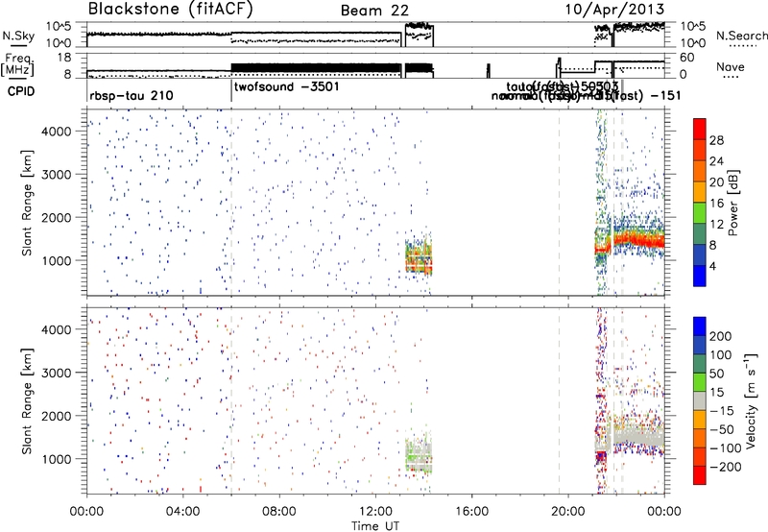This screenshot has width=768, height=532.
Task: Click the "1000" tick of the velocity panel
Action: click(x=57, y=459)
